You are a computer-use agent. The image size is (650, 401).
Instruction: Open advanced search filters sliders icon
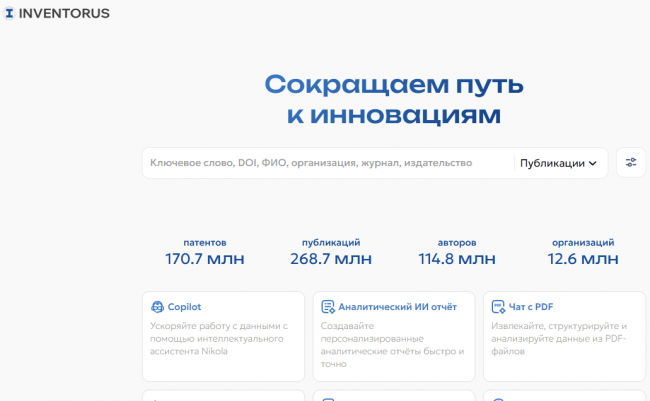631,163
